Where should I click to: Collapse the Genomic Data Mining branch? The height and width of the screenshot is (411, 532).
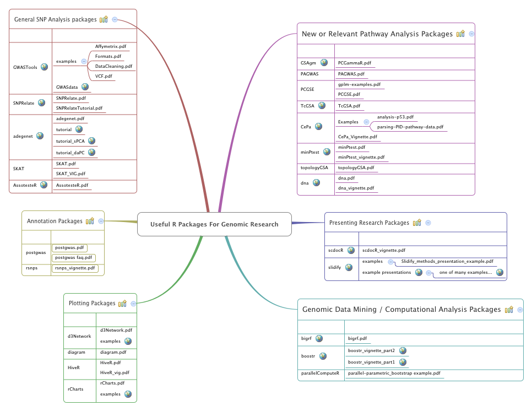(520, 309)
